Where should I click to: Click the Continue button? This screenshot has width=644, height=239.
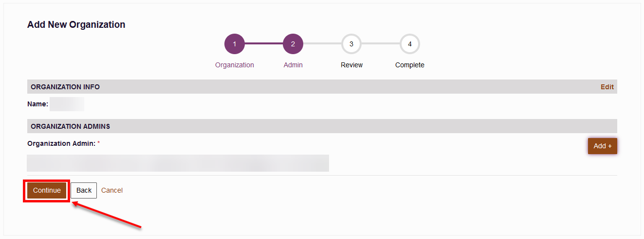(x=47, y=190)
